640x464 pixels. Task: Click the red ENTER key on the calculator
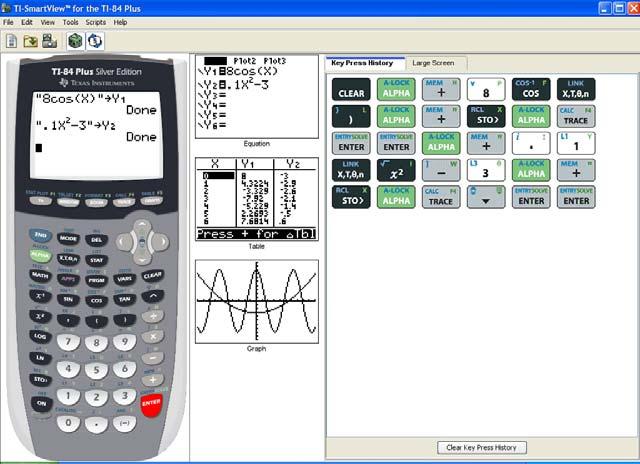click(x=151, y=404)
